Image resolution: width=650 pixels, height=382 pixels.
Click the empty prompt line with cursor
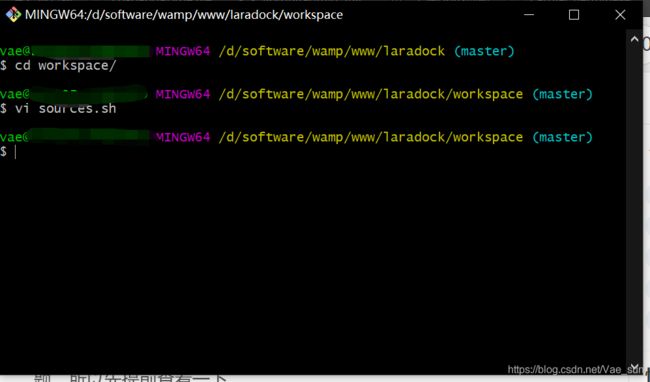(x=9, y=152)
